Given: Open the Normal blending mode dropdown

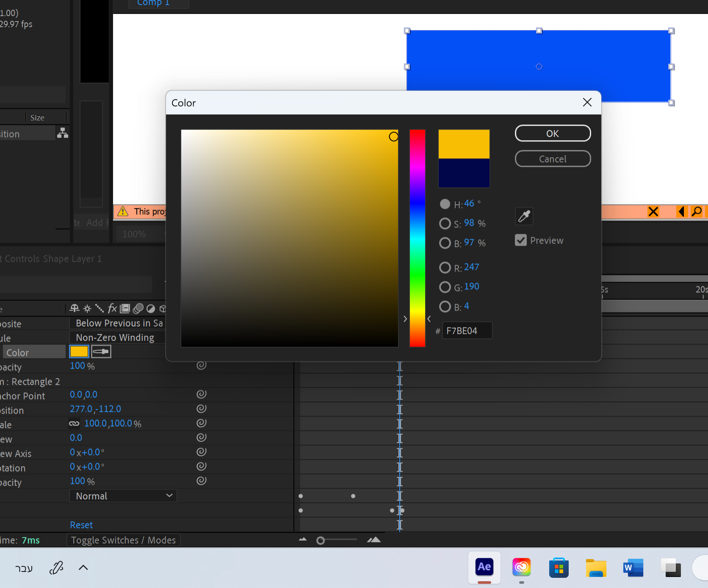Looking at the screenshot, I should [123, 496].
